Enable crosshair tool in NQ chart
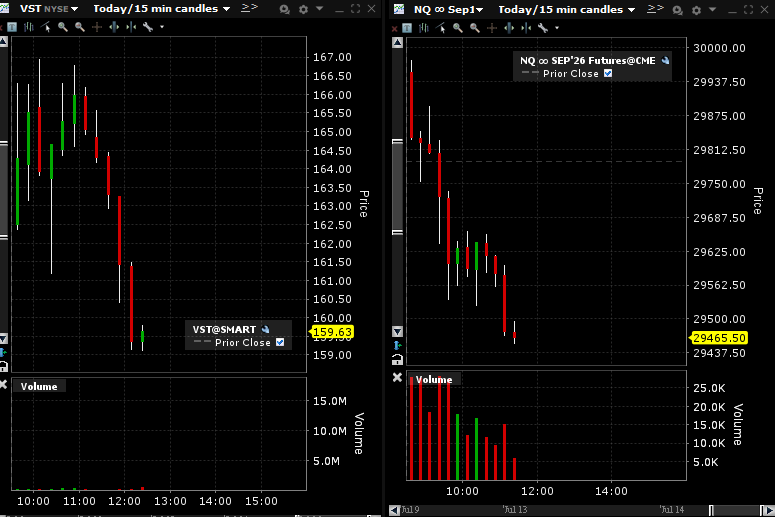775x517 pixels. coord(492,28)
